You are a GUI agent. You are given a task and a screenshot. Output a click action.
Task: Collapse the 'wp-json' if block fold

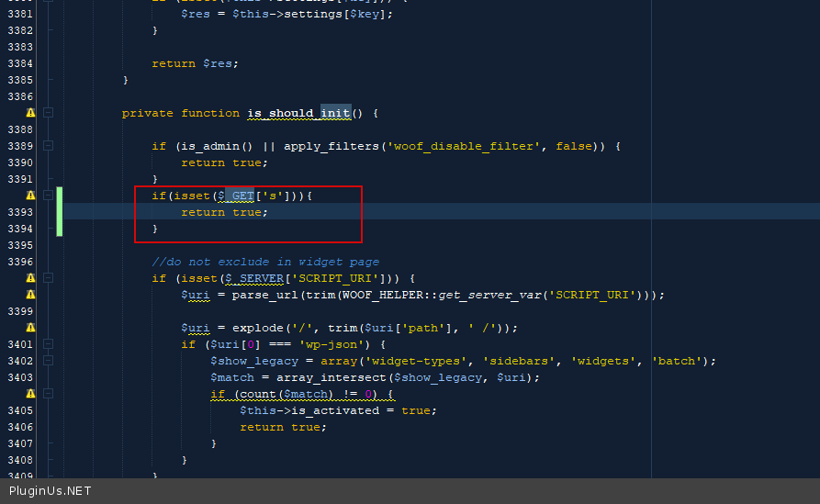(x=49, y=344)
